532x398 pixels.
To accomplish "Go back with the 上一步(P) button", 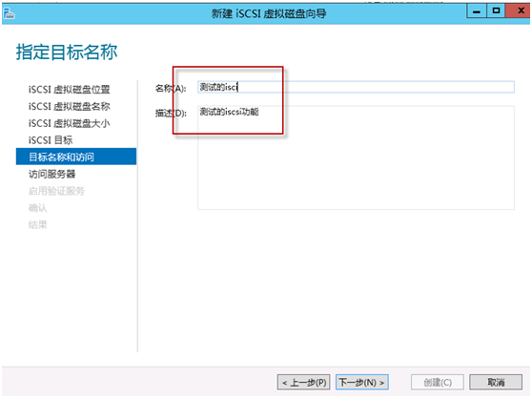I will pos(304,383).
